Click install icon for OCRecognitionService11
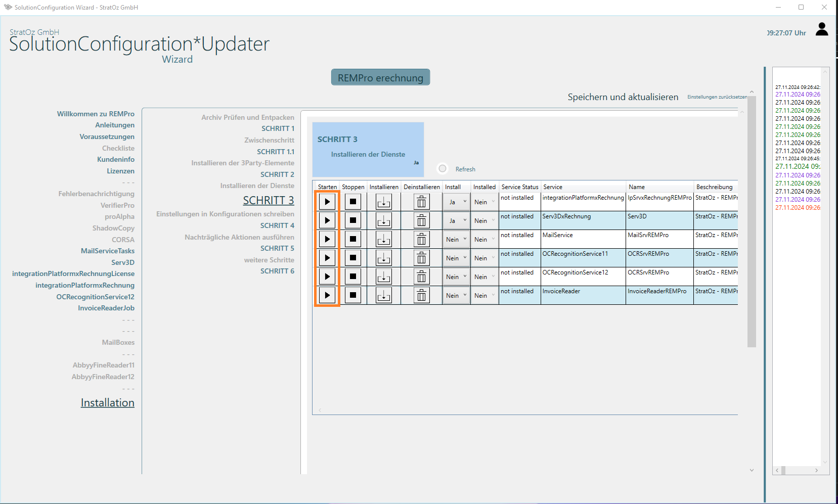The width and height of the screenshot is (838, 504). [x=383, y=258]
